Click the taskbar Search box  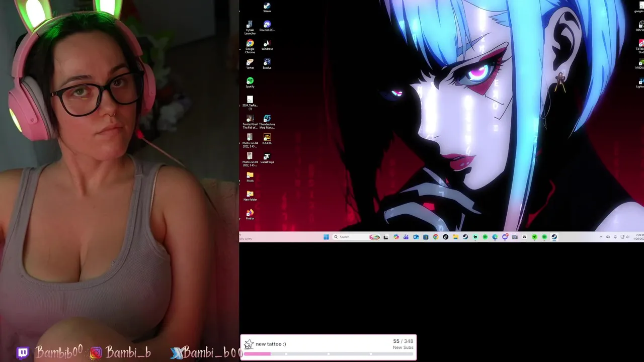click(357, 237)
